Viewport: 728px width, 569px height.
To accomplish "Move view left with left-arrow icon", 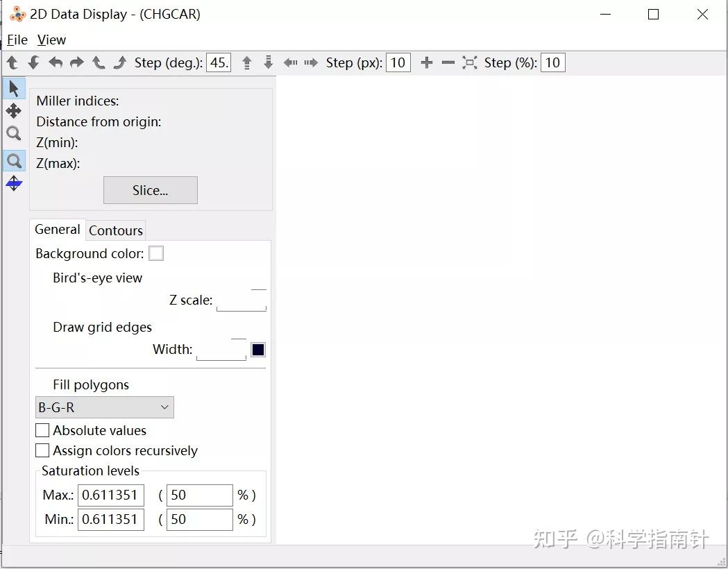I will (290, 62).
